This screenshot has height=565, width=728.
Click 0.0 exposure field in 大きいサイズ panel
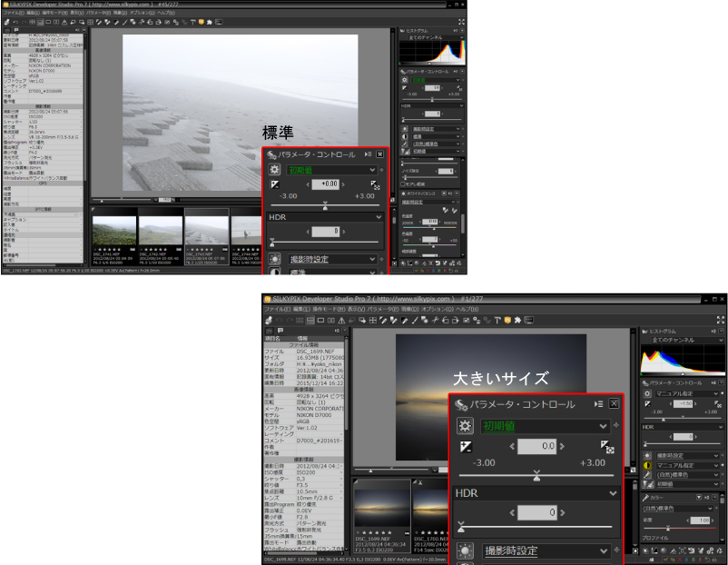coord(536,447)
